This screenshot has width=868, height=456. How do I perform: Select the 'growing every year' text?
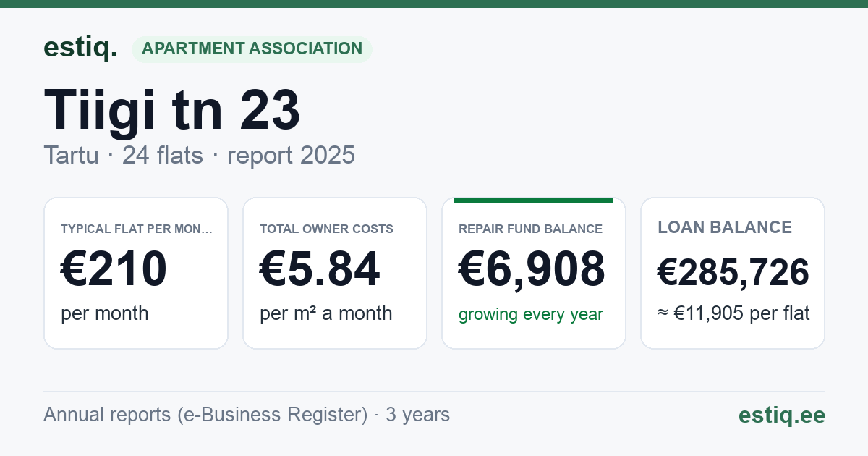(x=531, y=315)
